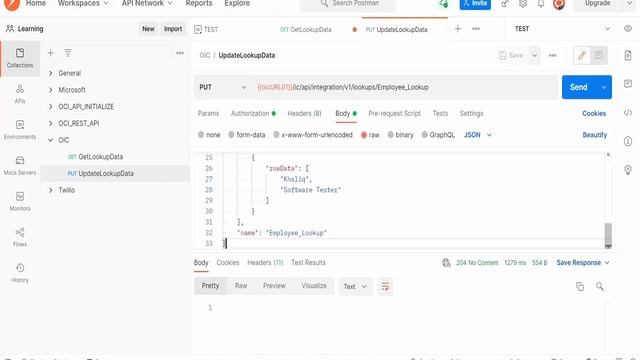Open the Monitors sidebar panel
This screenshot has height=360, width=640.
(20, 202)
